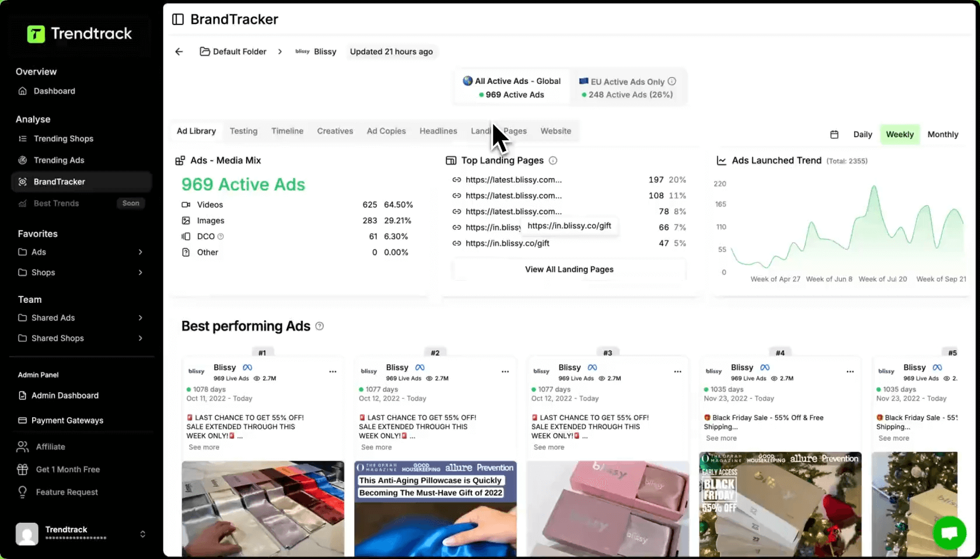The image size is (980, 559).
Task: Switch to Ad Library tab
Action: point(196,131)
